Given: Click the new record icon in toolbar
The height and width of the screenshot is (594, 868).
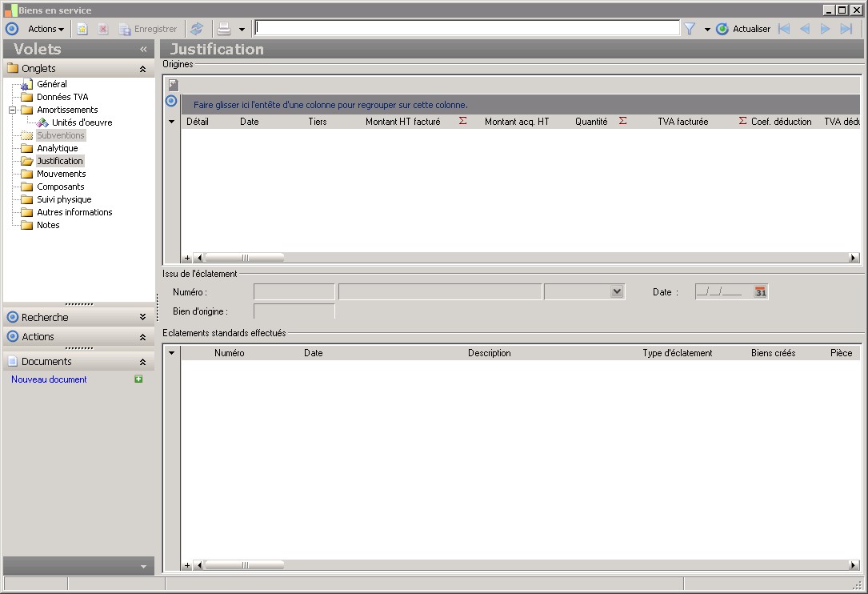Looking at the screenshot, I should coord(82,29).
